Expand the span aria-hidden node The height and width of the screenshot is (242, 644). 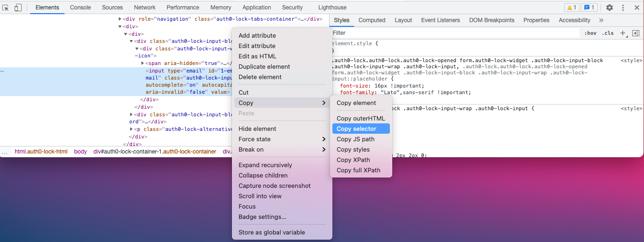point(142,63)
